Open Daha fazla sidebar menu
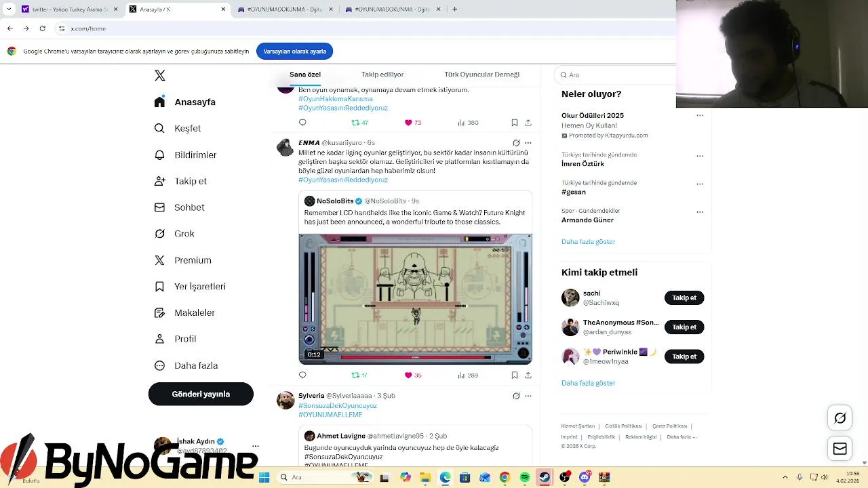This screenshot has height=488, width=868. coord(186,365)
